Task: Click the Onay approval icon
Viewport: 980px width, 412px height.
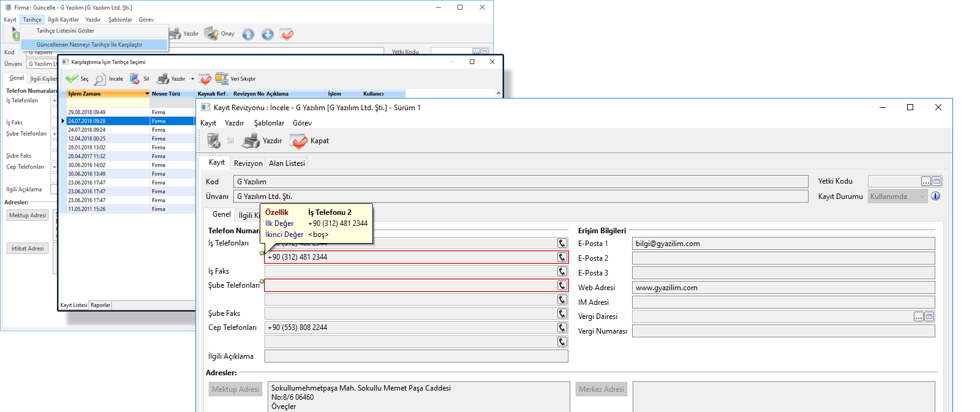Action: tap(212, 34)
